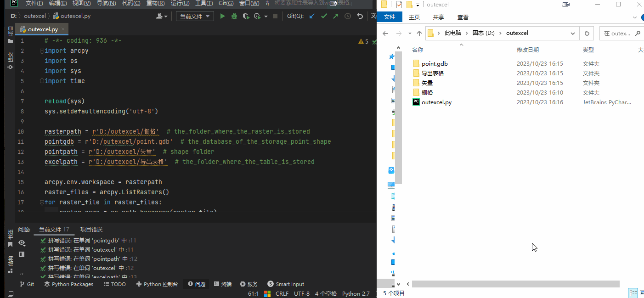Open the 工具(T) menu in PyCharm
This screenshot has width=644, height=298.
tap(204, 3)
